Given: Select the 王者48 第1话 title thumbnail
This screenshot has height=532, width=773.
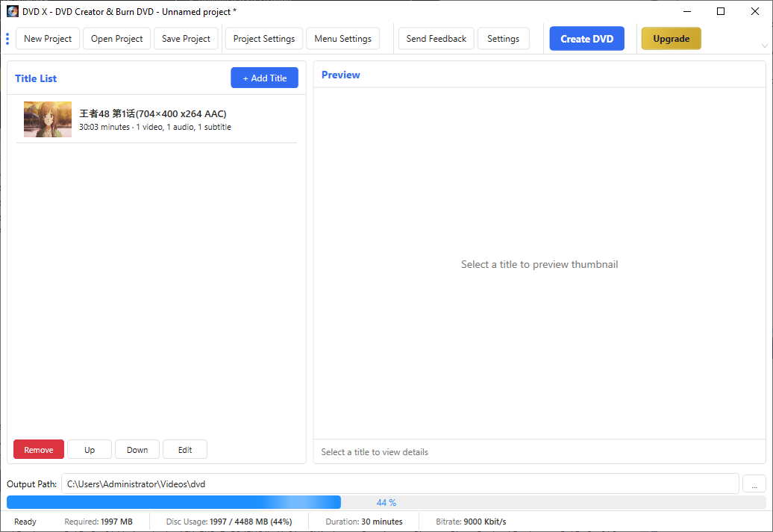Looking at the screenshot, I should click(x=48, y=119).
